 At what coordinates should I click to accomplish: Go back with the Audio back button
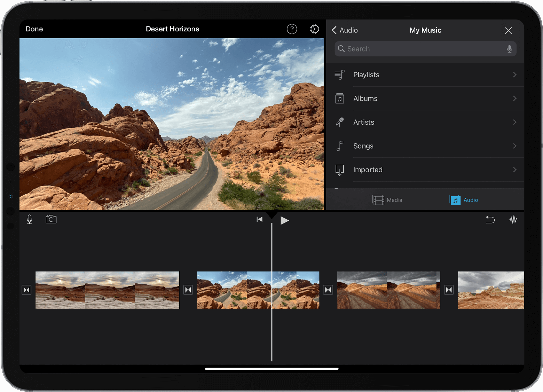(x=344, y=30)
